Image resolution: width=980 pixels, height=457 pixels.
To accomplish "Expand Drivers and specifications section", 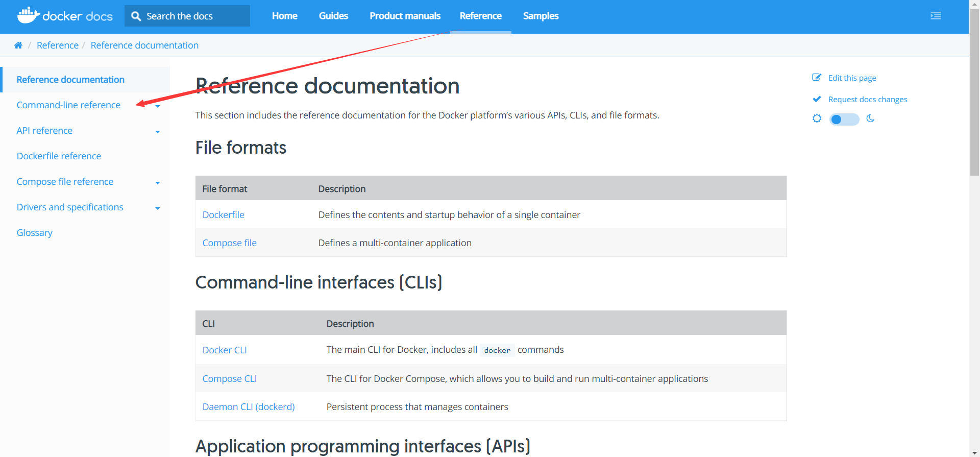I will point(158,208).
